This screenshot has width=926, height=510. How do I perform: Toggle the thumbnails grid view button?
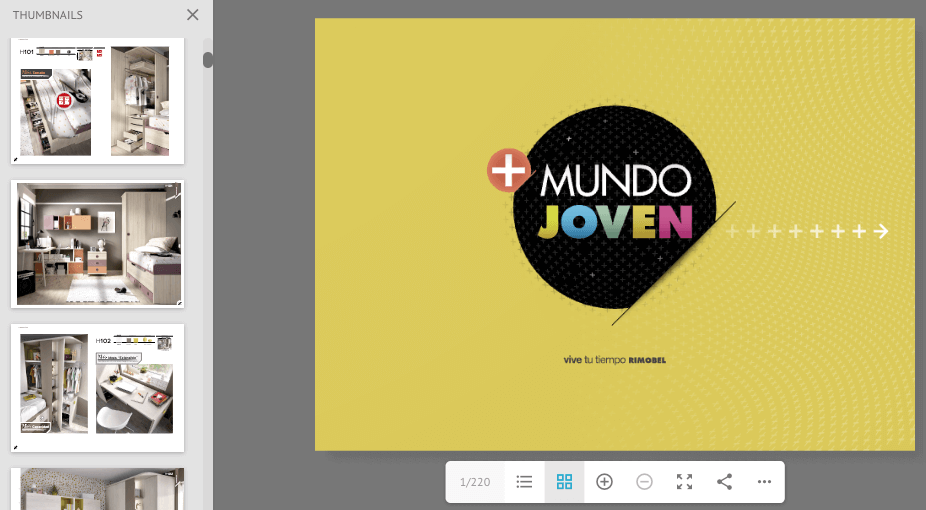564,482
